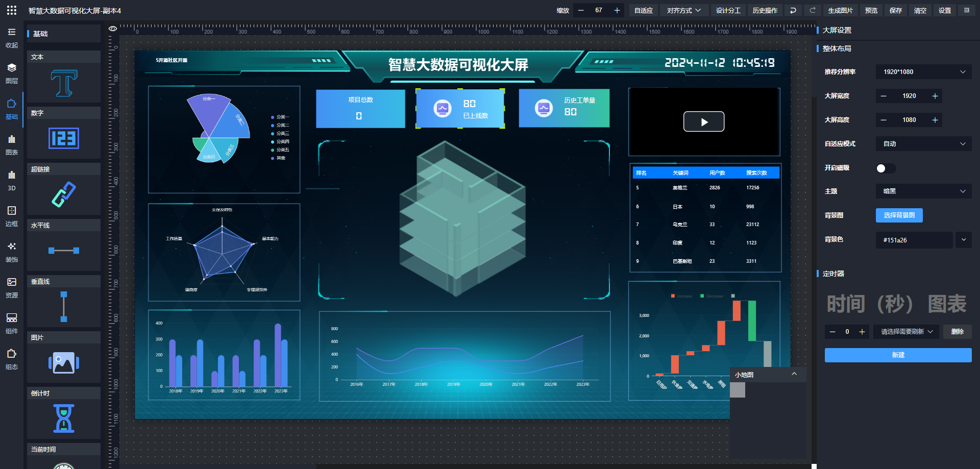Select the 历史工单量 card on canvas
980x469 pixels.
click(x=564, y=108)
